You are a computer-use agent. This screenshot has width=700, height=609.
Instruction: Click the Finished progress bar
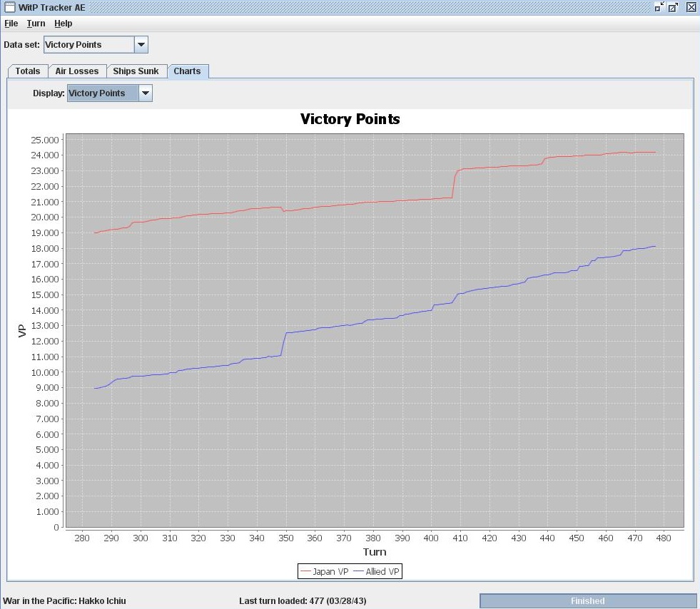[x=587, y=601]
